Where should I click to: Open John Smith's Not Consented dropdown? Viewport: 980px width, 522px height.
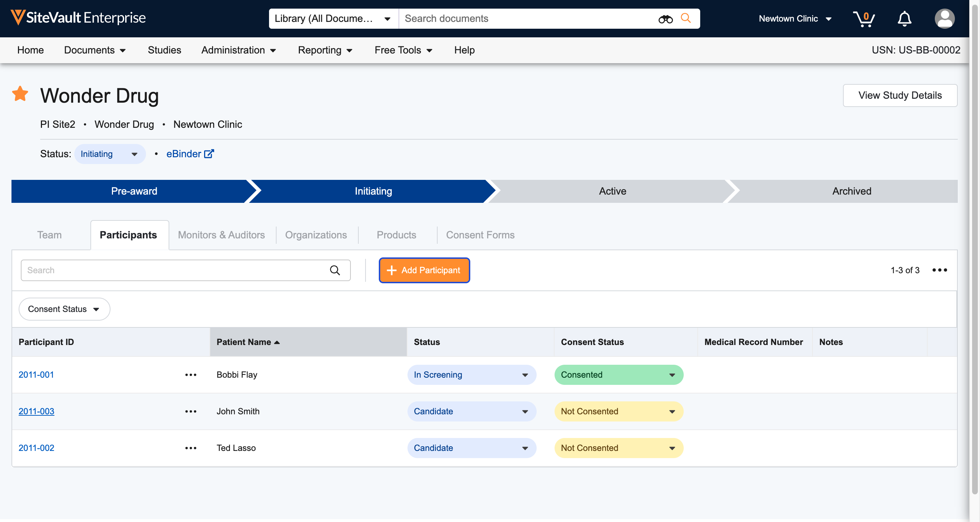tap(618, 411)
